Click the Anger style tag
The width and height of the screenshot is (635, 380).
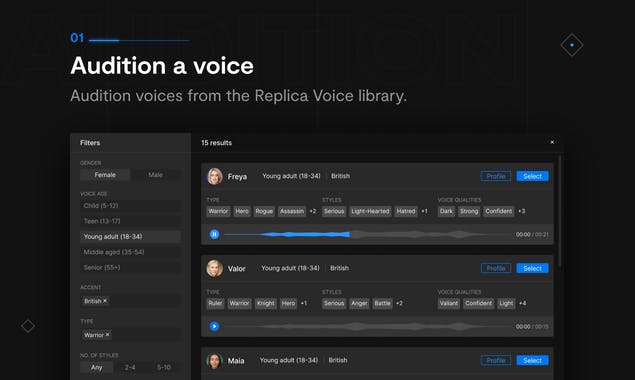(359, 303)
